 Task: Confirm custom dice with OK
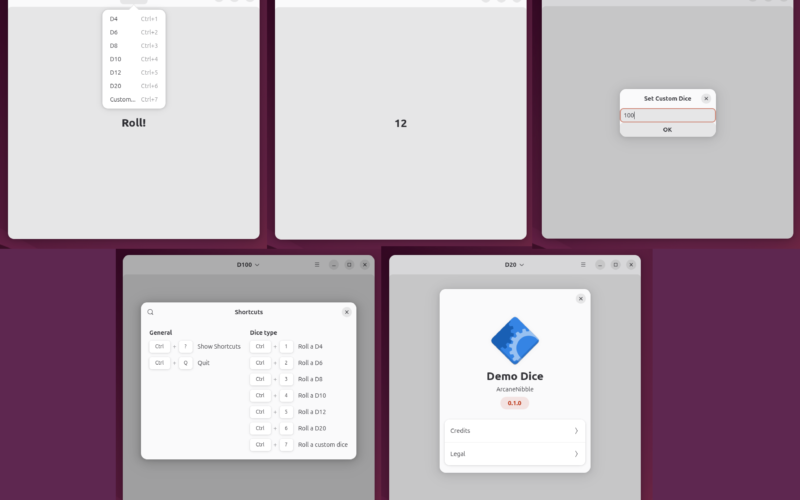(667, 129)
